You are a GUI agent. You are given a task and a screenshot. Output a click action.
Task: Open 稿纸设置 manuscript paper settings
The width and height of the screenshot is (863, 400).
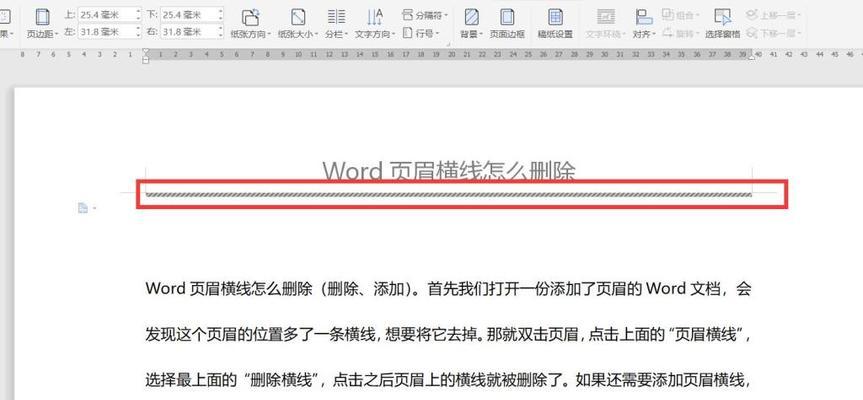(x=555, y=23)
